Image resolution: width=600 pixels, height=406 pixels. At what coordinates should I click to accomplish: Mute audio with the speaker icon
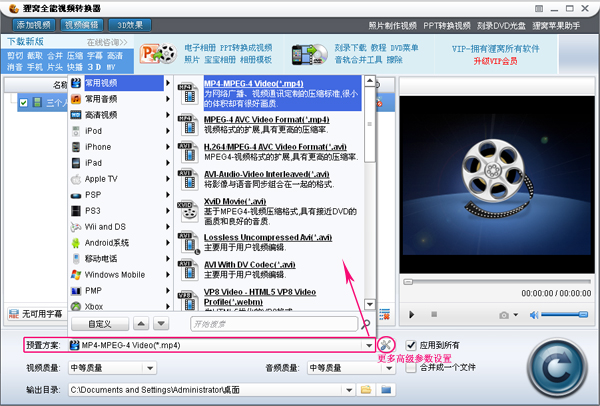pos(534,315)
